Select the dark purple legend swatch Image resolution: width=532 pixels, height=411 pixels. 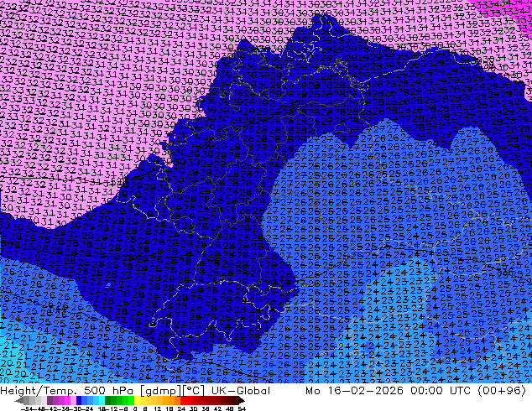[50, 400]
